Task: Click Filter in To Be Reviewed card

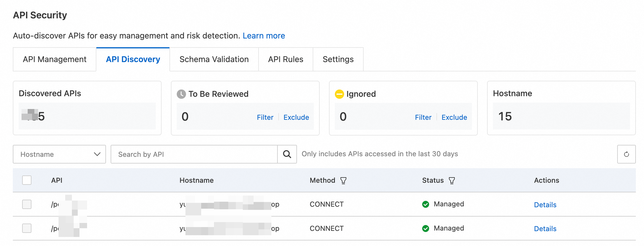Action: pyautogui.click(x=265, y=117)
